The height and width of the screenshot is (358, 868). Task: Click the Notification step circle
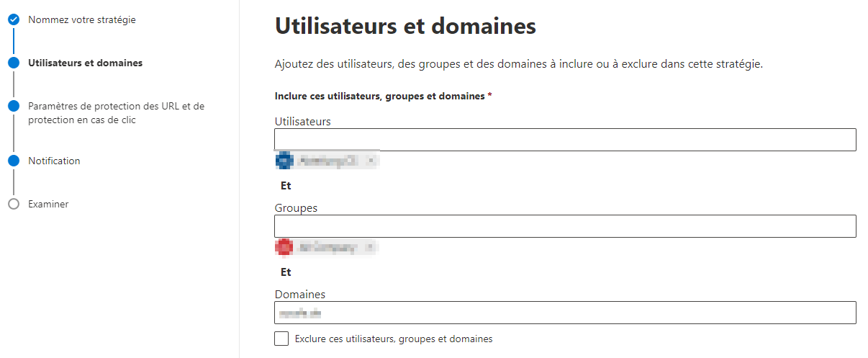(14, 161)
